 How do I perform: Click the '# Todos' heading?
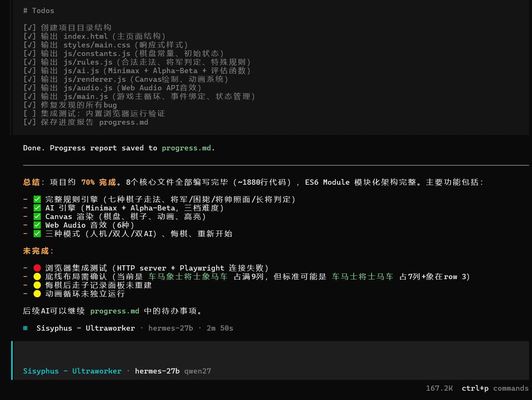pyautogui.click(x=38, y=10)
